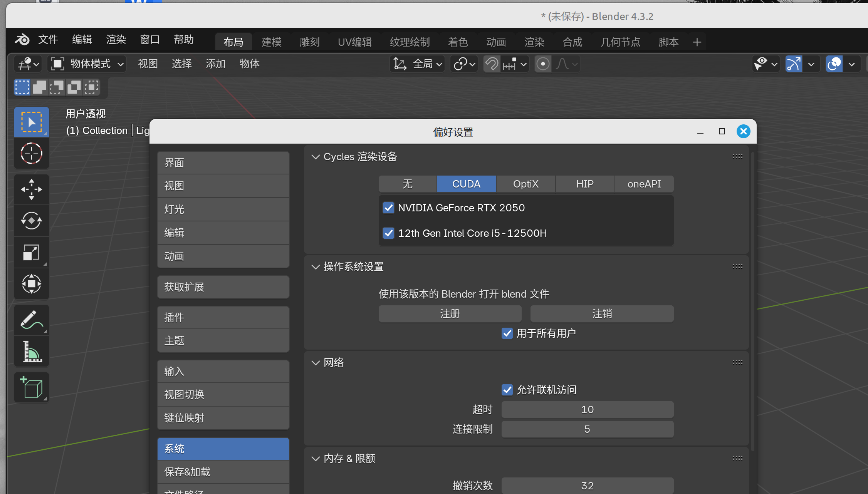Click the add workspace plus icon
This screenshot has width=868, height=494.
point(697,42)
